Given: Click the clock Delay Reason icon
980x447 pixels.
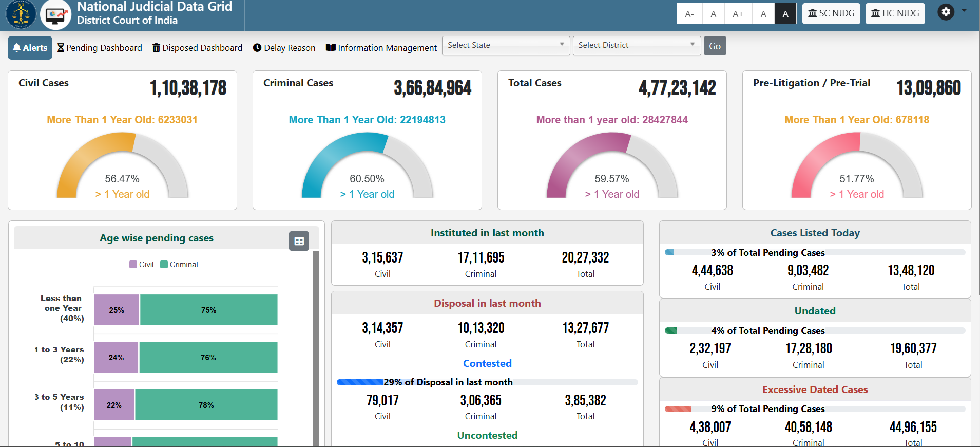Looking at the screenshot, I should (257, 48).
